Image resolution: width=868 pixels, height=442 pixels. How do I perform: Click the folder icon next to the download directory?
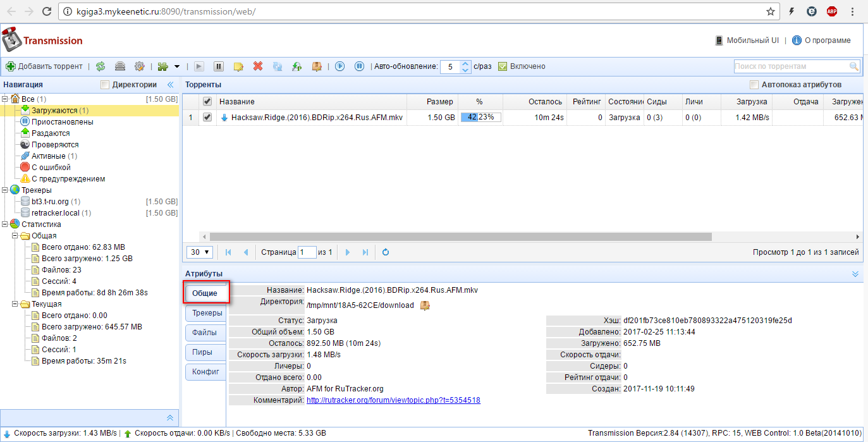click(x=425, y=305)
